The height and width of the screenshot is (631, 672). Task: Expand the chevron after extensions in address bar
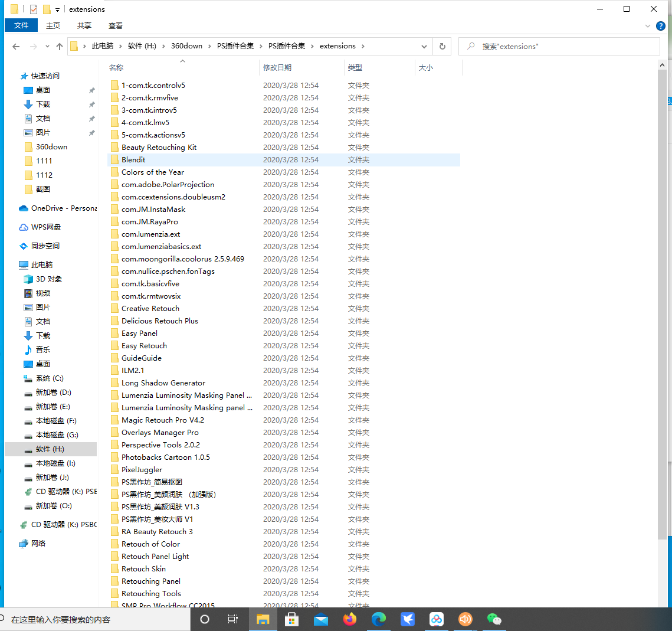coord(363,46)
